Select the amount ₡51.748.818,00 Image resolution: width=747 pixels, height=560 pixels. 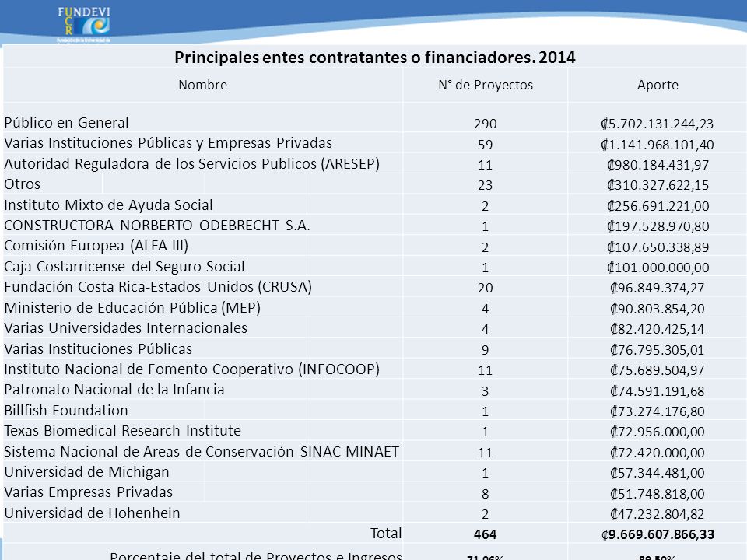click(658, 494)
